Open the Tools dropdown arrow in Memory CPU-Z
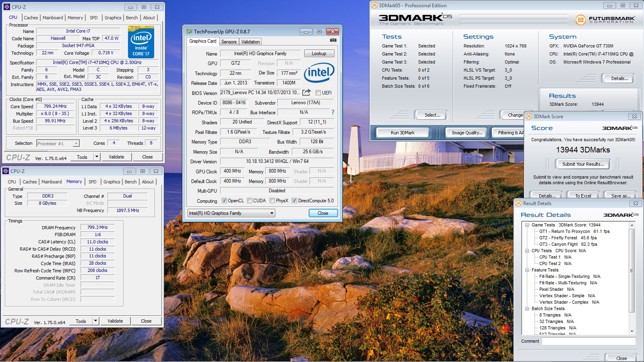 tap(95, 321)
